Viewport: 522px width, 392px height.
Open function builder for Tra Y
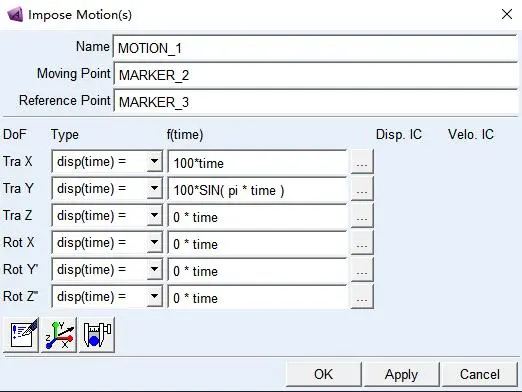pos(362,189)
